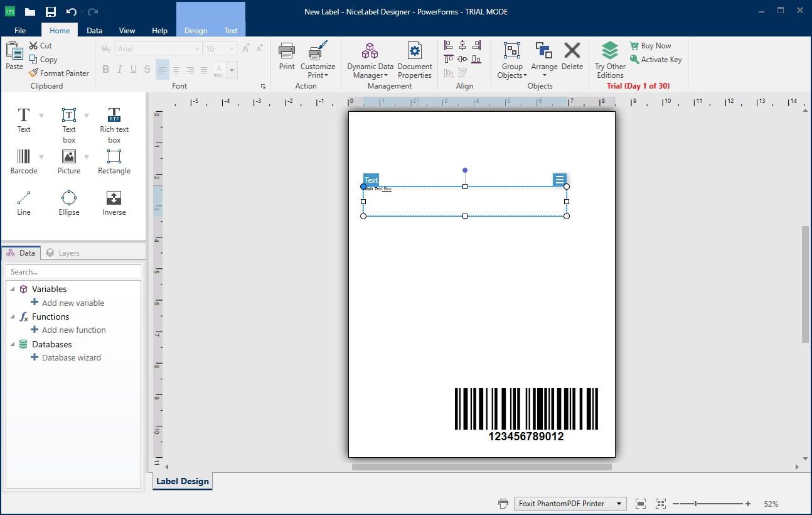The height and width of the screenshot is (515, 812).
Task: Click Buy Now
Action: [x=650, y=46]
